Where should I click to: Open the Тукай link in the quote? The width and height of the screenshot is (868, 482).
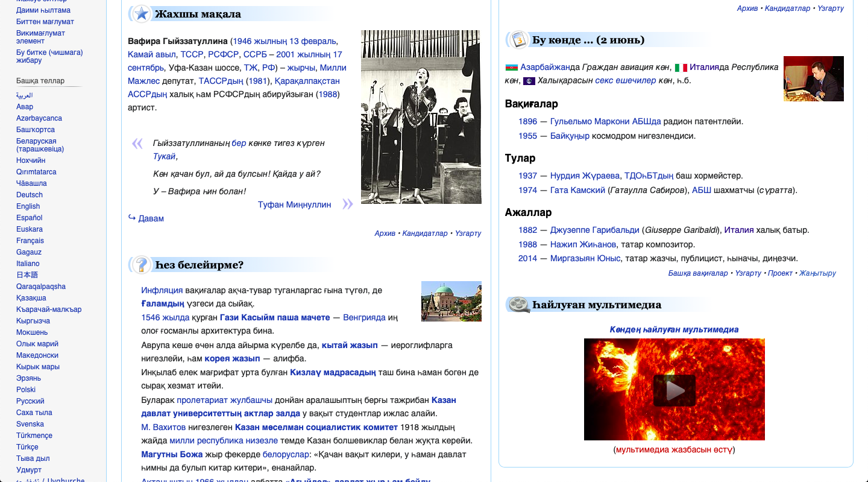164,156
